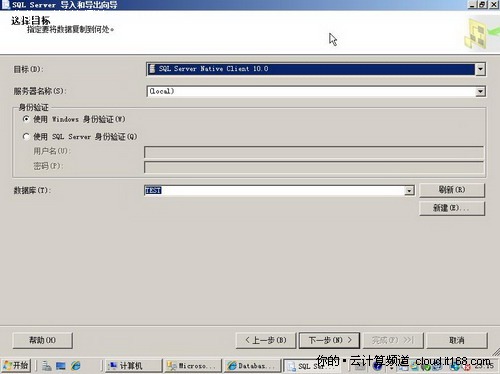The height and width of the screenshot is (374, 500).
Task: Click the 新建(E)... new database button
Action: pos(452,208)
